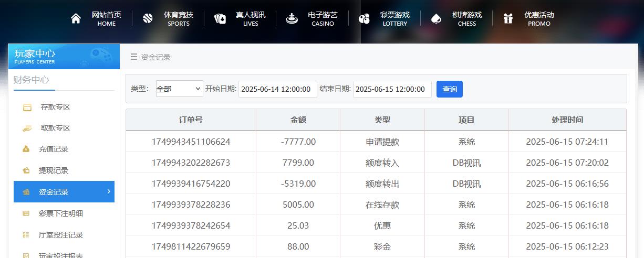Expand the 资金记录 menu chevron
644x258 pixels.
pos(109,191)
